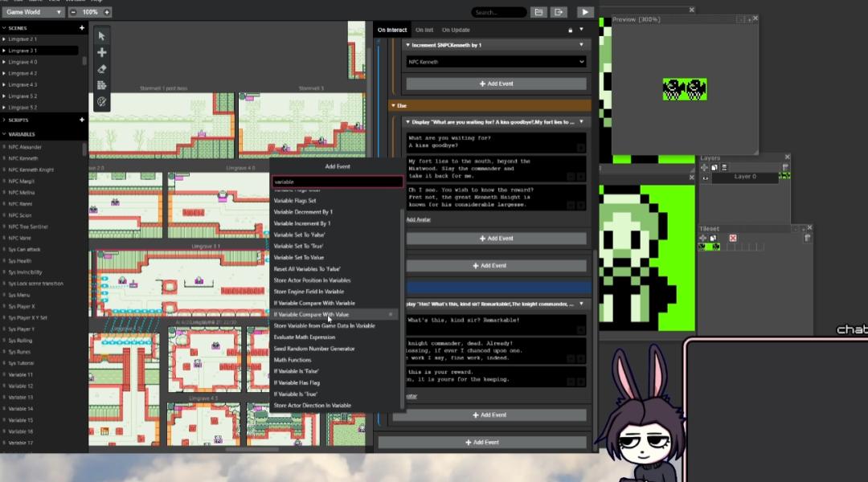Zoom in with the plus button
Image resolution: width=868 pixels, height=482 pixels.
pyautogui.click(x=107, y=12)
